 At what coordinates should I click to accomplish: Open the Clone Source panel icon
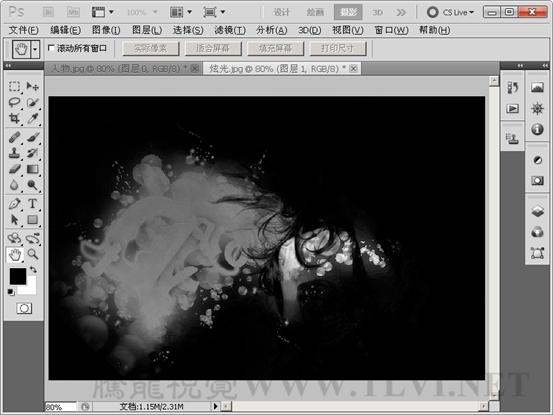click(x=512, y=139)
